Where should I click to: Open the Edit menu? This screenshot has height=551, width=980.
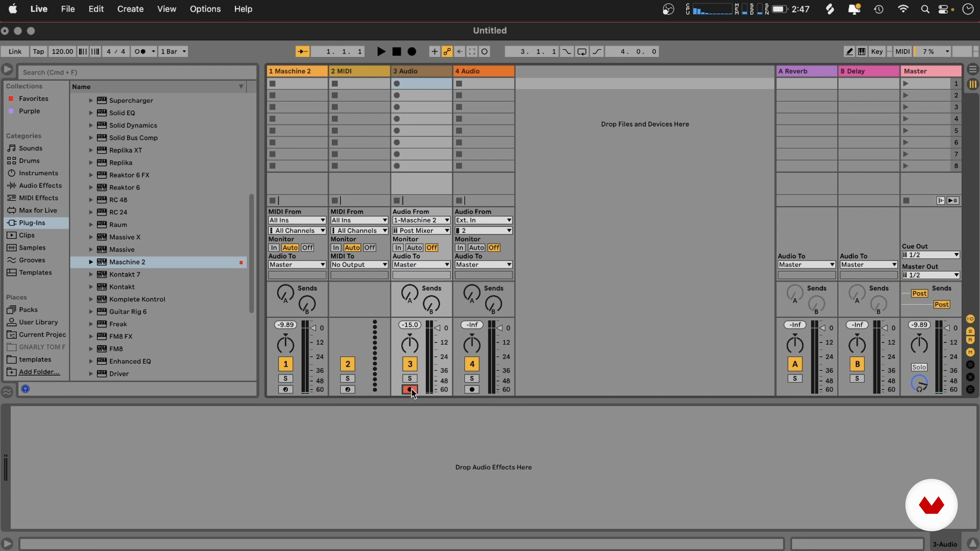pyautogui.click(x=96, y=9)
